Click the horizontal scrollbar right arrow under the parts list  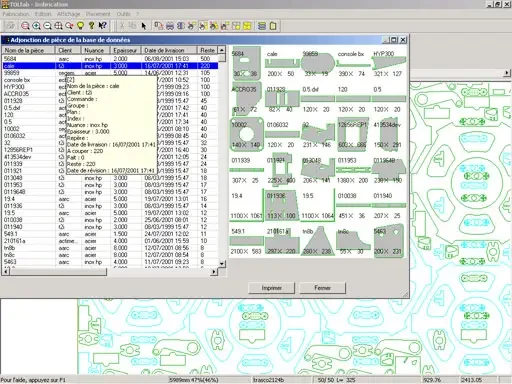[214, 272]
